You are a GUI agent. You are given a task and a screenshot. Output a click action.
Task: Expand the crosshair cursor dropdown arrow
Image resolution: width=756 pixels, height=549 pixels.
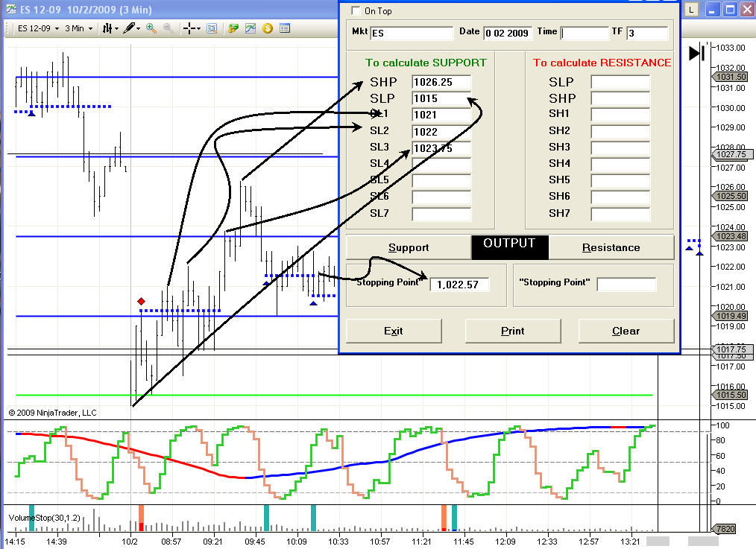click(x=198, y=29)
